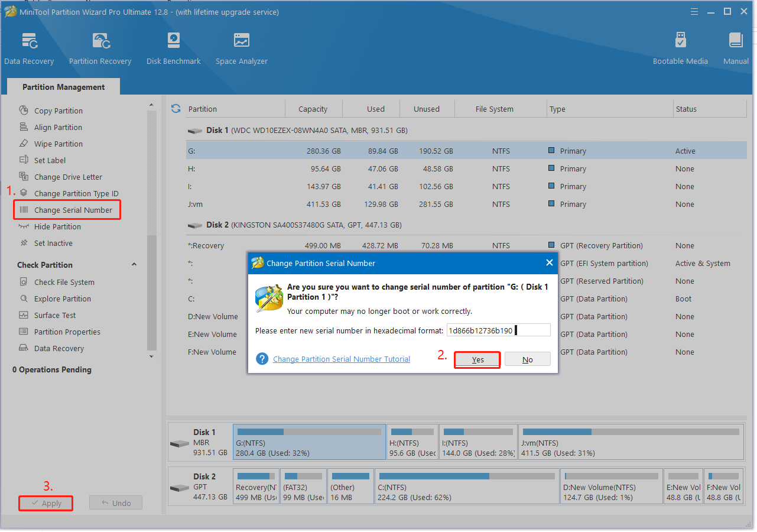The height and width of the screenshot is (532, 757).
Task: Select H:(NTFS) block in disk map
Action: point(412,442)
